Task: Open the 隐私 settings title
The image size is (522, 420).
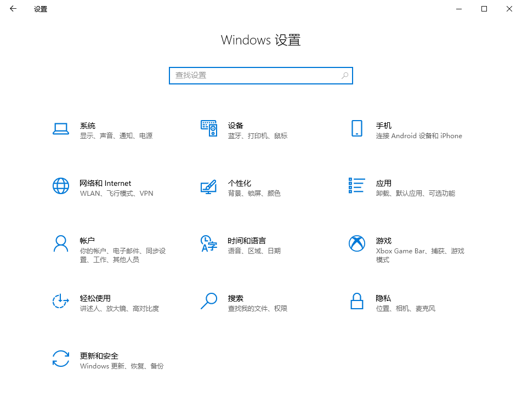Action: 383,298
